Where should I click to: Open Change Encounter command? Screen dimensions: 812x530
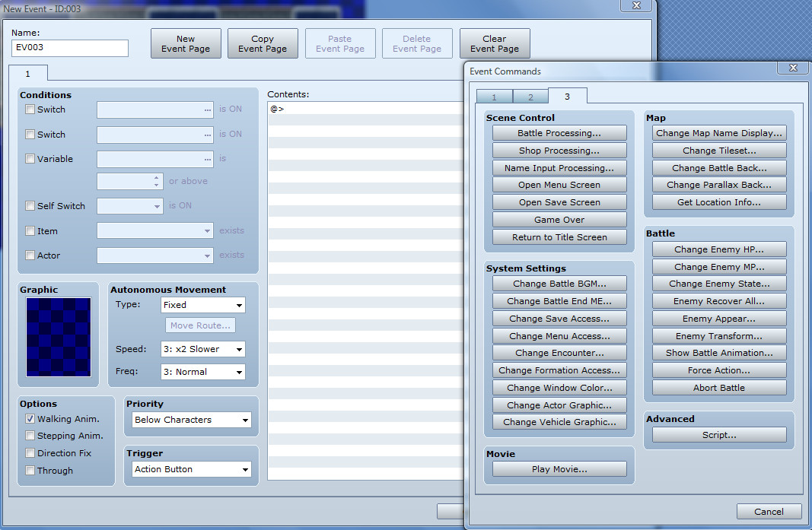[559, 353]
